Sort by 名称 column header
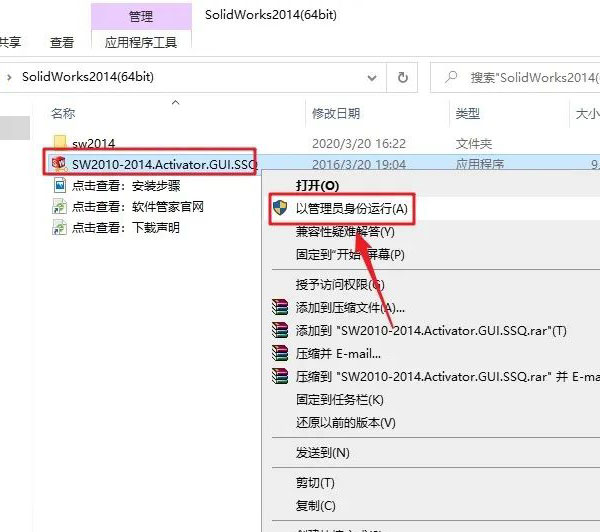 [x=63, y=113]
